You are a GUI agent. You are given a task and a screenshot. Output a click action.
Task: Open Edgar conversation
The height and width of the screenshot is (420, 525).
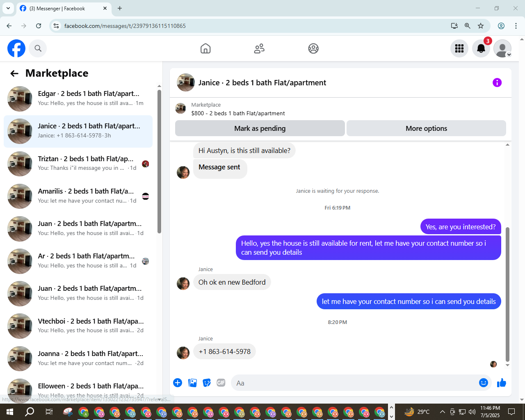(x=78, y=98)
